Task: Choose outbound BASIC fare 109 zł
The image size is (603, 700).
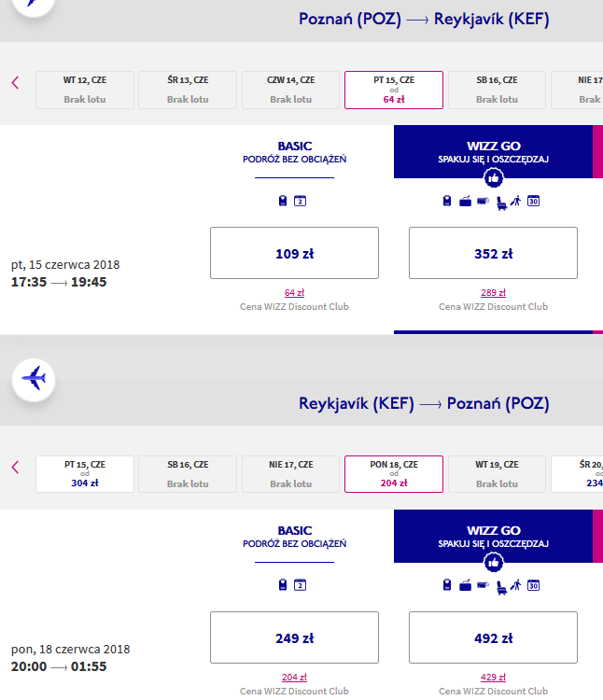Action: click(x=295, y=253)
